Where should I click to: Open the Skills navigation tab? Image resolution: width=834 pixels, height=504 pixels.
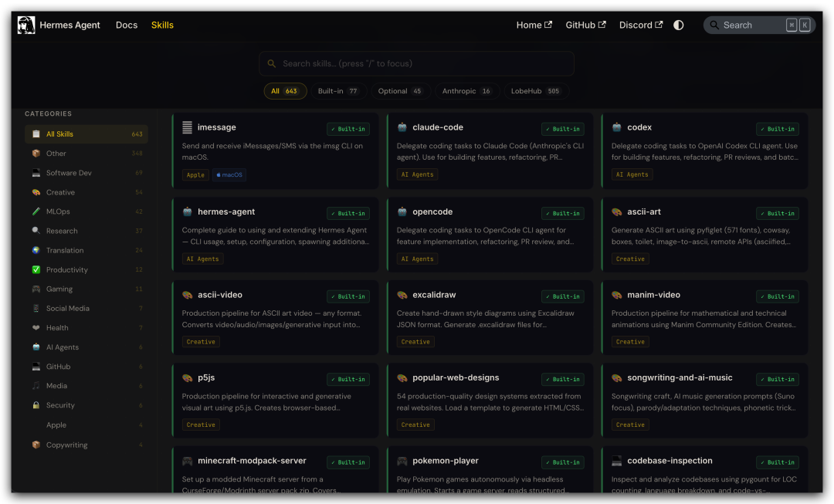tap(162, 25)
